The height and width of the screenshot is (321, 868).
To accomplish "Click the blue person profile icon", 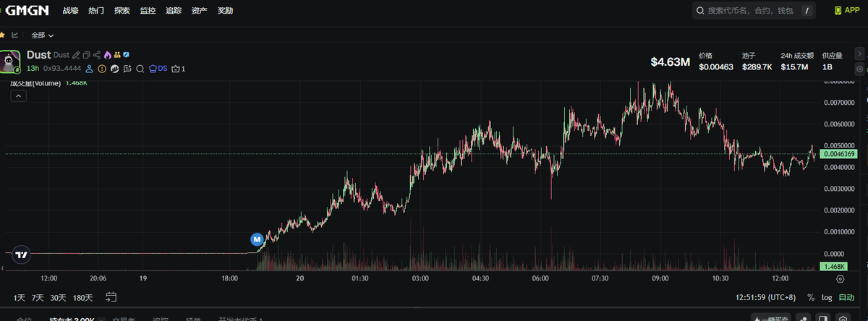I will coord(90,69).
